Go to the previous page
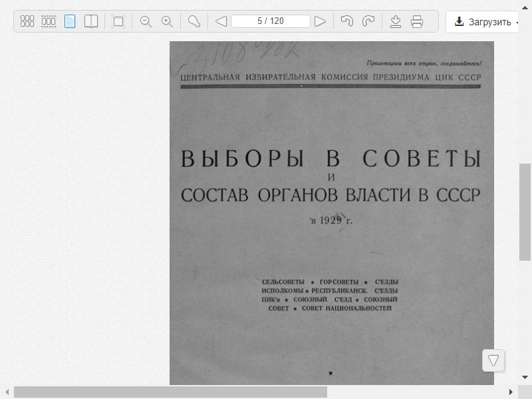This screenshot has height=399, width=532. (221, 21)
